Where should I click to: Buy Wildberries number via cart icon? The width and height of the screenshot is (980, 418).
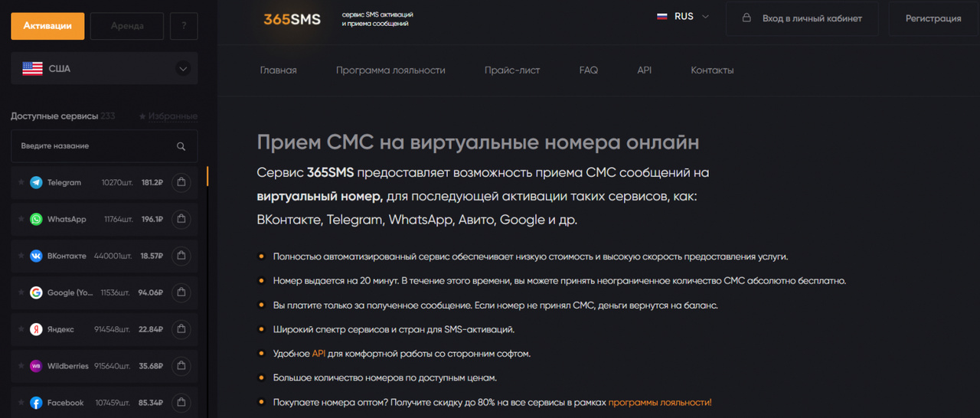(x=181, y=366)
